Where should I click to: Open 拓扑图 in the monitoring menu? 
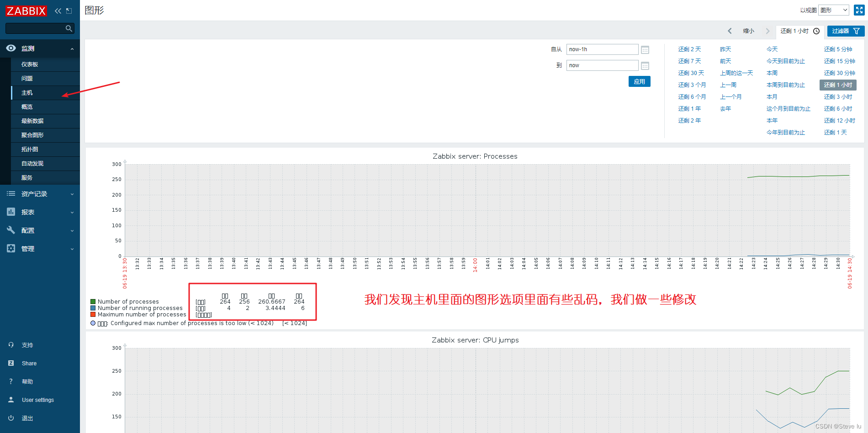30,150
